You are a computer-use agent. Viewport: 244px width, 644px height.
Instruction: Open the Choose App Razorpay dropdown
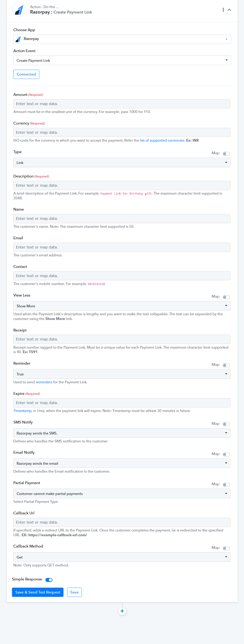[x=122, y=39]
